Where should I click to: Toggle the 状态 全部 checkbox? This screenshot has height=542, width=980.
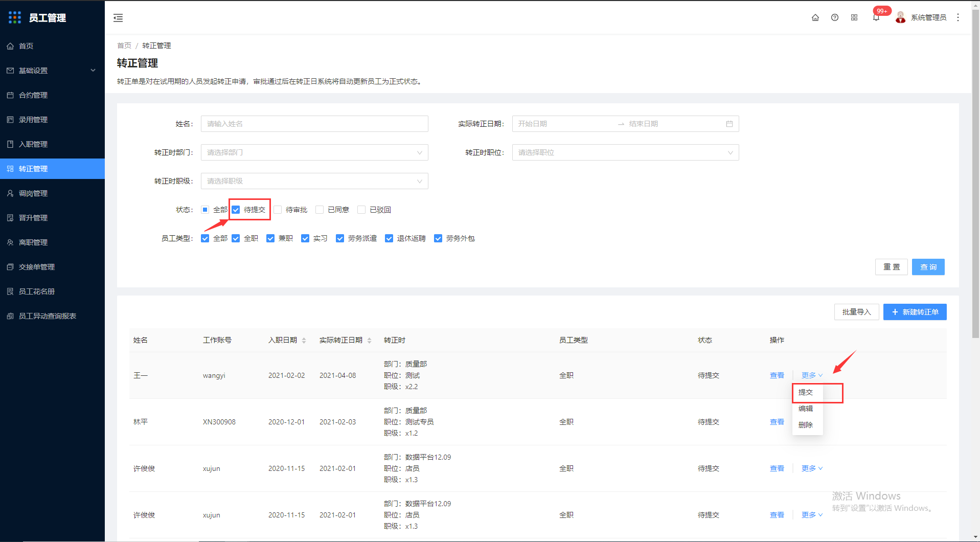[x=205, y=210]
